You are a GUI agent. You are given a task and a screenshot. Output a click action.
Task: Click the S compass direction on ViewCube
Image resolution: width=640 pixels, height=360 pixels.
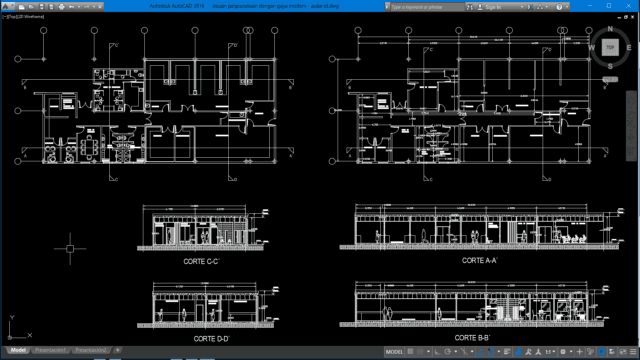[610, 66]
